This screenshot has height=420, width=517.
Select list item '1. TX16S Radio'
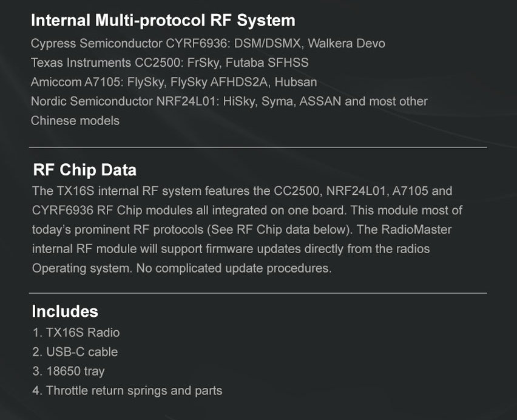tap(76, 333)
